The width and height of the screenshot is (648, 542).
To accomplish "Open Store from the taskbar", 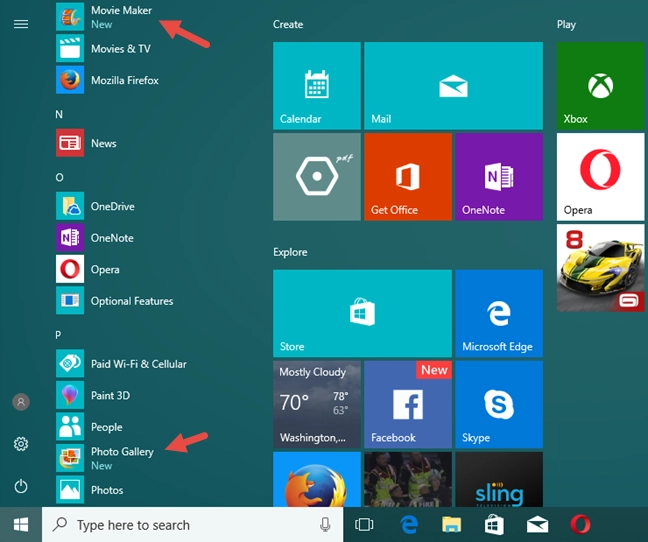I will (x=494, y=525).
